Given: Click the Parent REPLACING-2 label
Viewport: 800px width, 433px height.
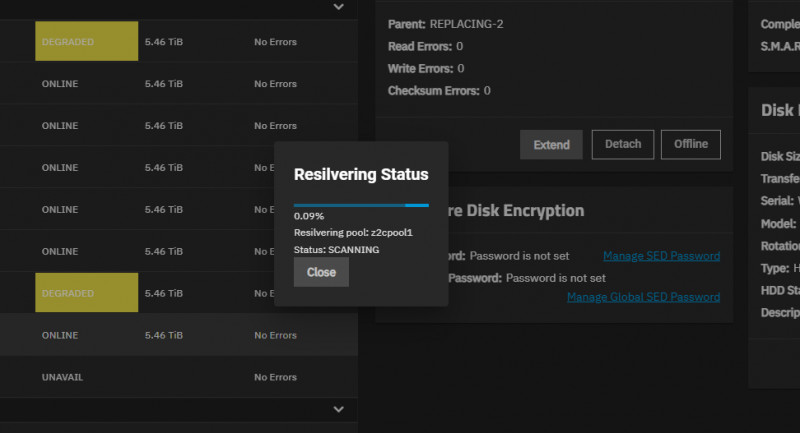Looking at the screenshot, I should click(x=445, y=23).
